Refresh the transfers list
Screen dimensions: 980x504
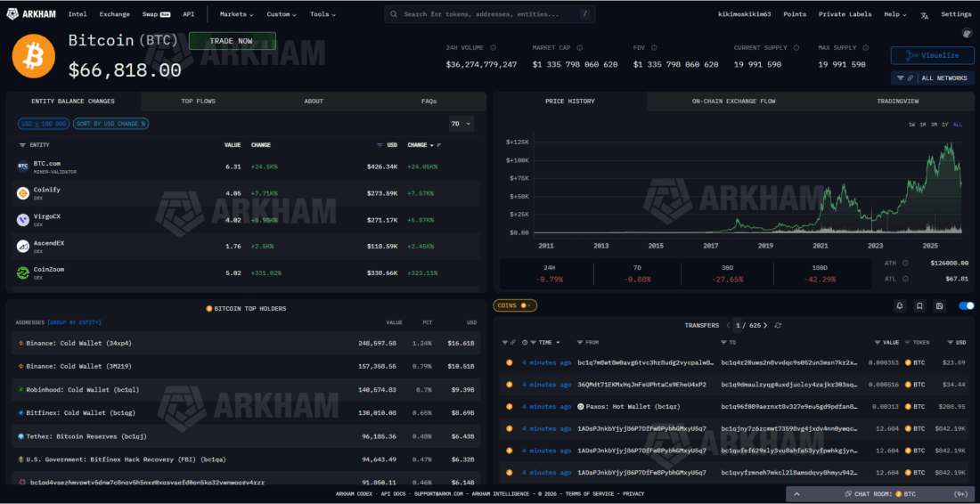(x=778, y=325)
